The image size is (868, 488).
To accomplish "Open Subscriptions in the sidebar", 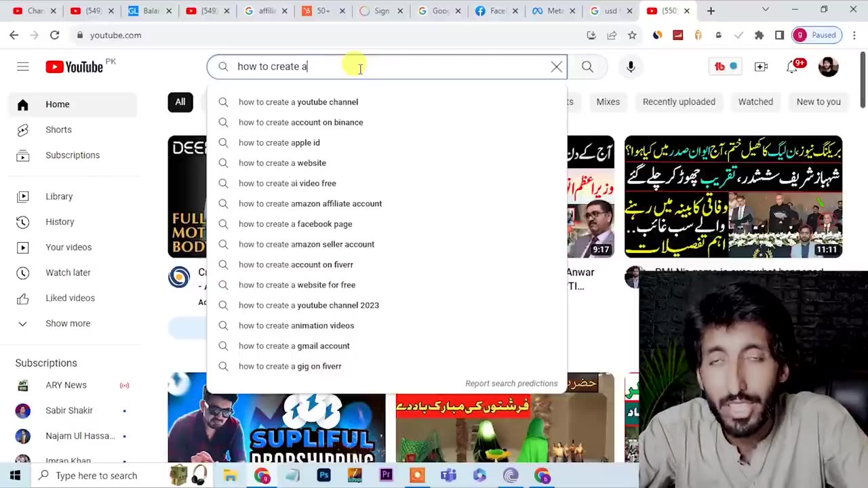I will point(73,155).
